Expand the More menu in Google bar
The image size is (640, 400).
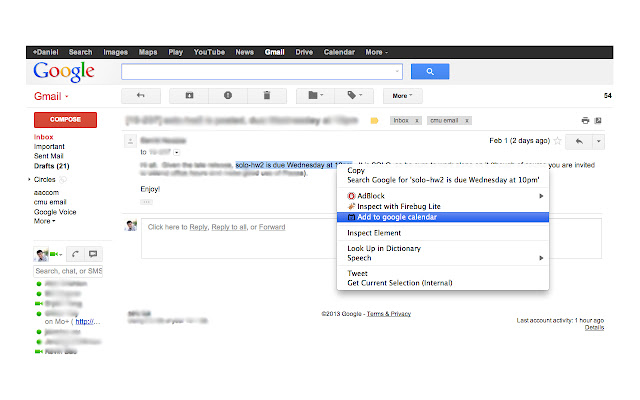point(376,52)
